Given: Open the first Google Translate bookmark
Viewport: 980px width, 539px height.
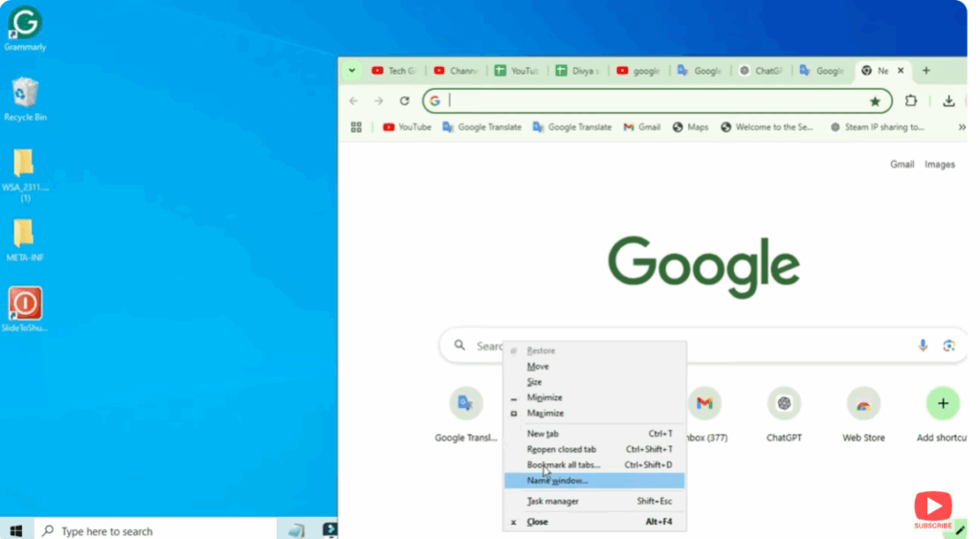Looking at the screenshot, I should click(x=482, y=127).
